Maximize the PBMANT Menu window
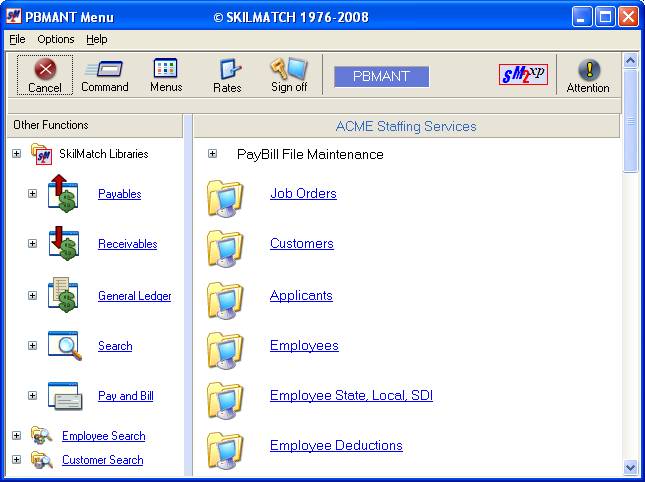 [605, 17]
